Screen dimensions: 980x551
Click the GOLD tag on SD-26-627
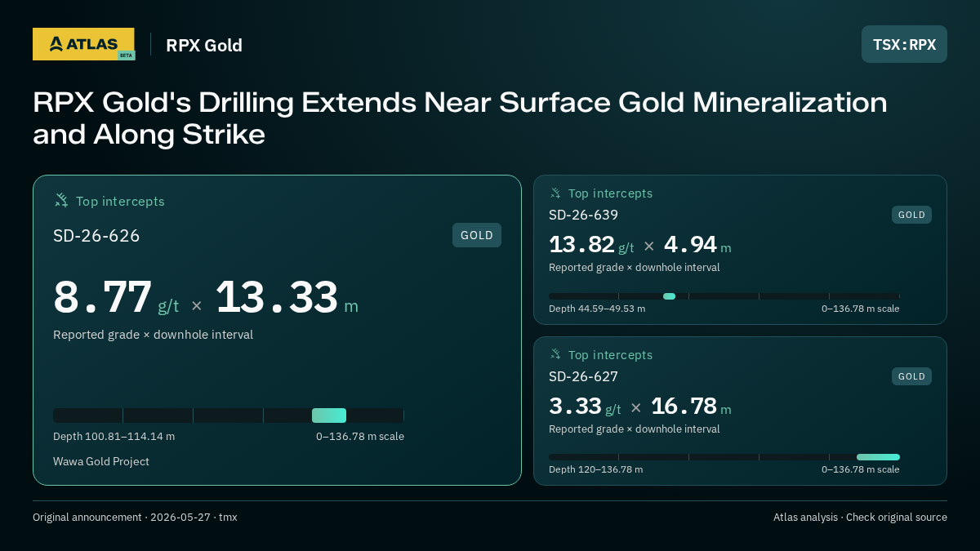911,376
